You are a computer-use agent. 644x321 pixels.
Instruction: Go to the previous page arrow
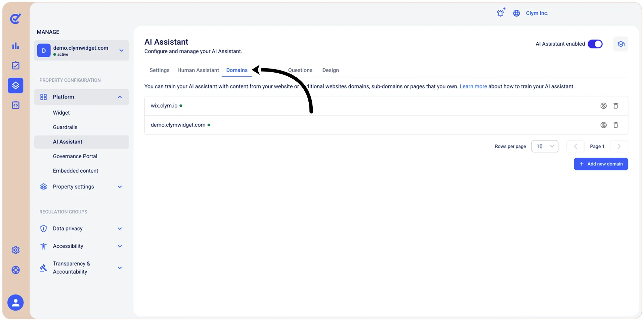(x=575, y=147)
